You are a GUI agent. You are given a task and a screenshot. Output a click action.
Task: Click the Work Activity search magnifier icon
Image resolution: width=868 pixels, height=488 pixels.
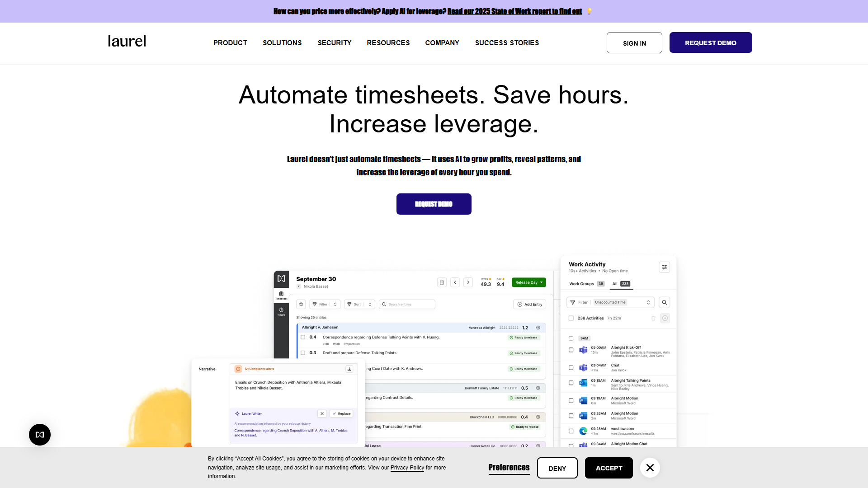coord(664,302)
